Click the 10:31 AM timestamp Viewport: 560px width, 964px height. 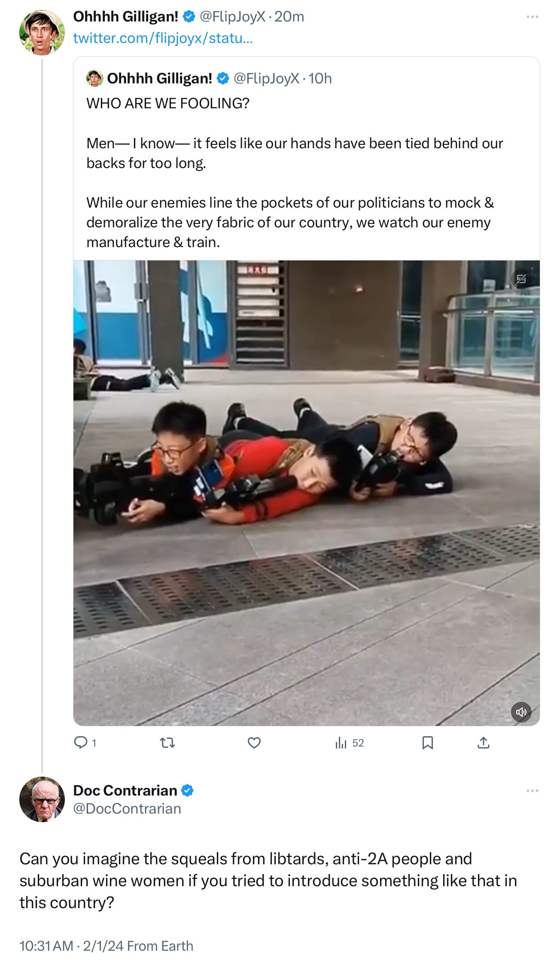pyautogui.click(x=46, y=946)
